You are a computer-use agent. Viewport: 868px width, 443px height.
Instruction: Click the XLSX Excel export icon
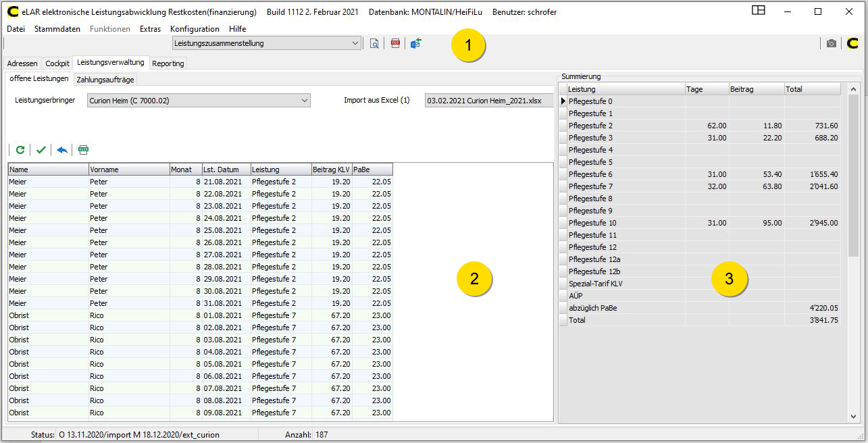pyautogui.click(x=83, y=150)
